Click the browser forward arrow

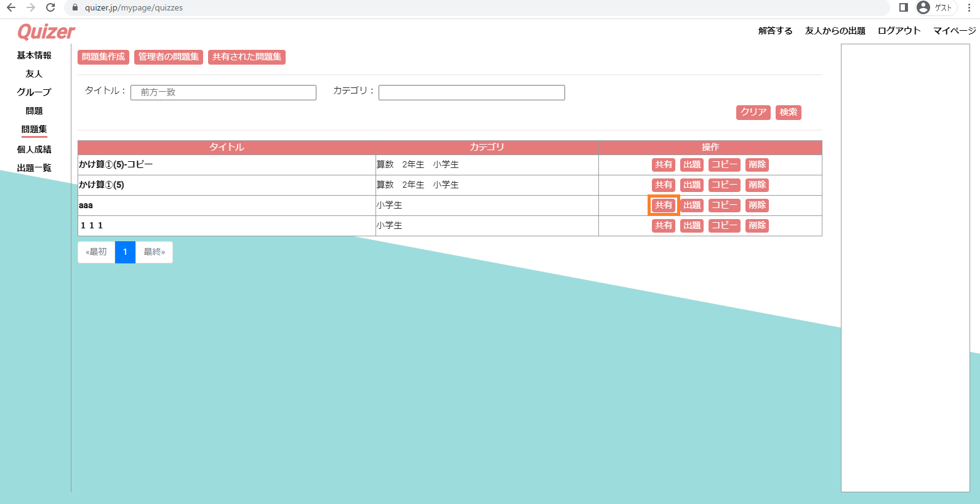31,7
